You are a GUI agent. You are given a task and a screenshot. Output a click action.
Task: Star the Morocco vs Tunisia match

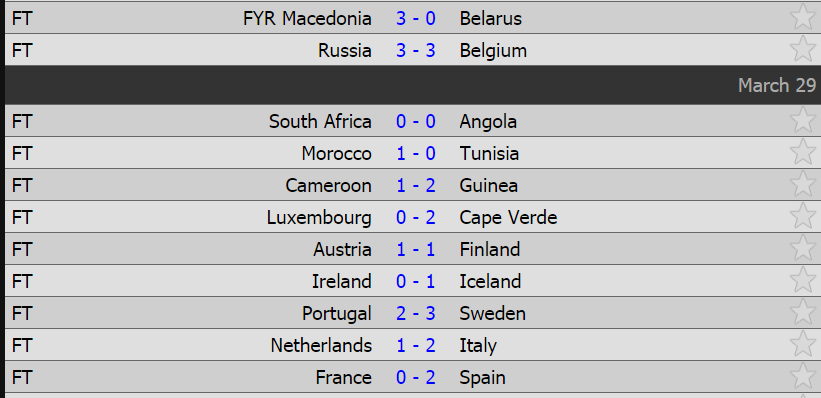click(x=803, y=152)
